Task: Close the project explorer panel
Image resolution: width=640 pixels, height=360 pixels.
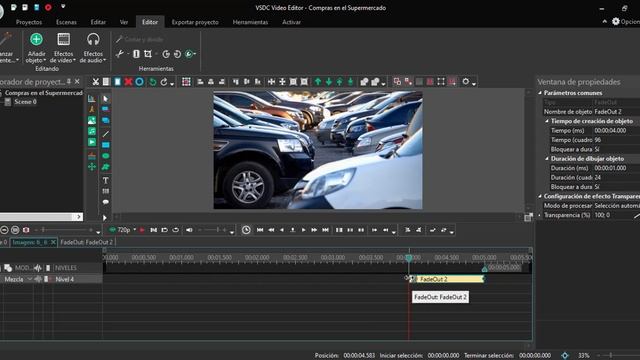Action: point(77,82)
